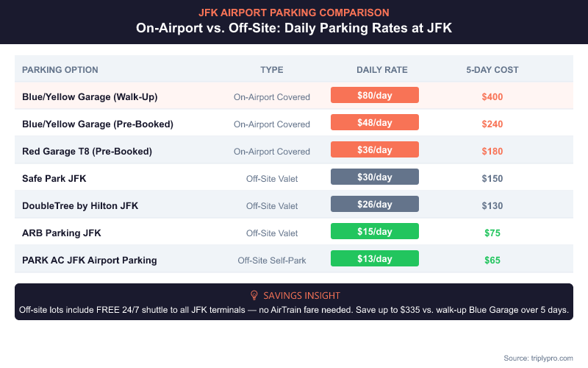588x368 pixels.
Task: Select Red Garage T8 (Pre-Booked) option
Action: [87, 151]
